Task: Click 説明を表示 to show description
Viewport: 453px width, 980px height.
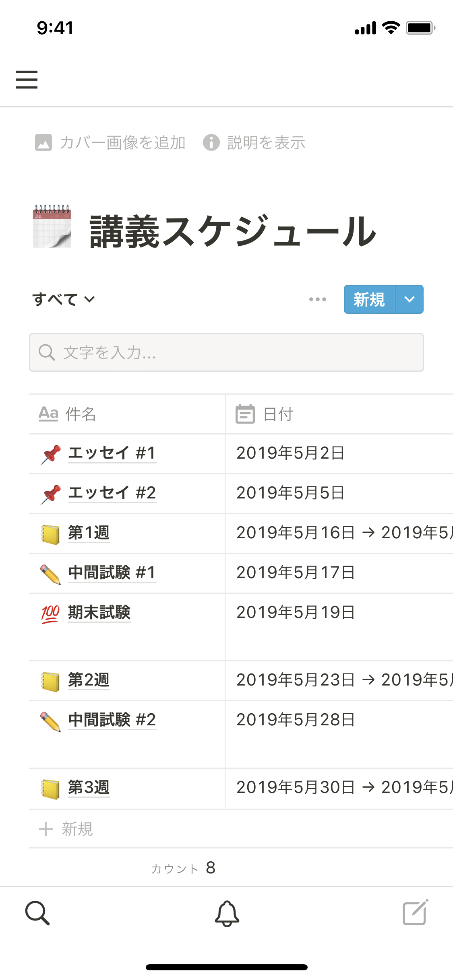Action: 254,143
